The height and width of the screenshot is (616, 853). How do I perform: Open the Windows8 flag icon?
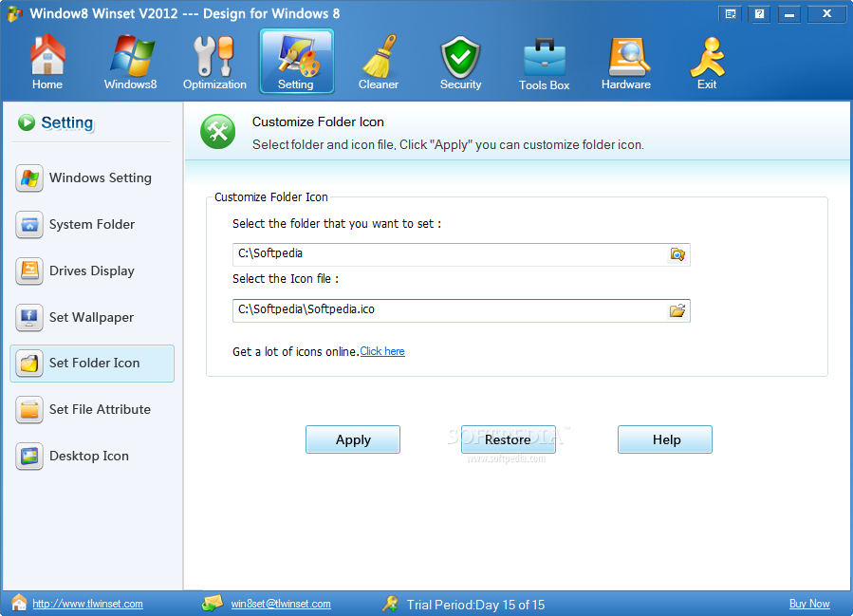click(x=131, y=55)
